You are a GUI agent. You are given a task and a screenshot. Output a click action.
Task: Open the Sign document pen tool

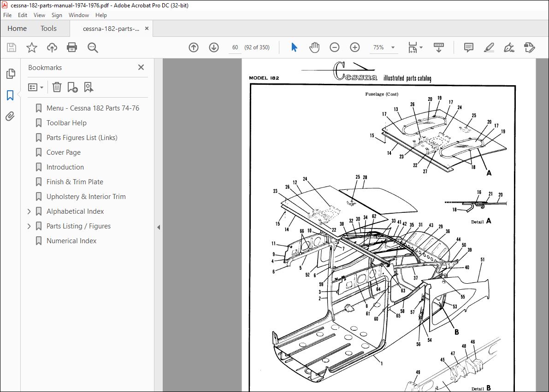pos(509,47)
